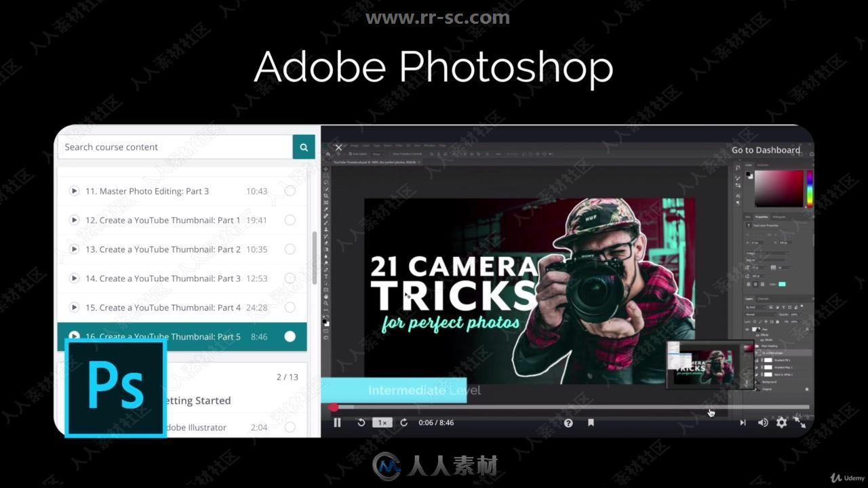Open the 1× playback speed selector
This screenshot has width=868, height=488.
[x=382, y=422]
